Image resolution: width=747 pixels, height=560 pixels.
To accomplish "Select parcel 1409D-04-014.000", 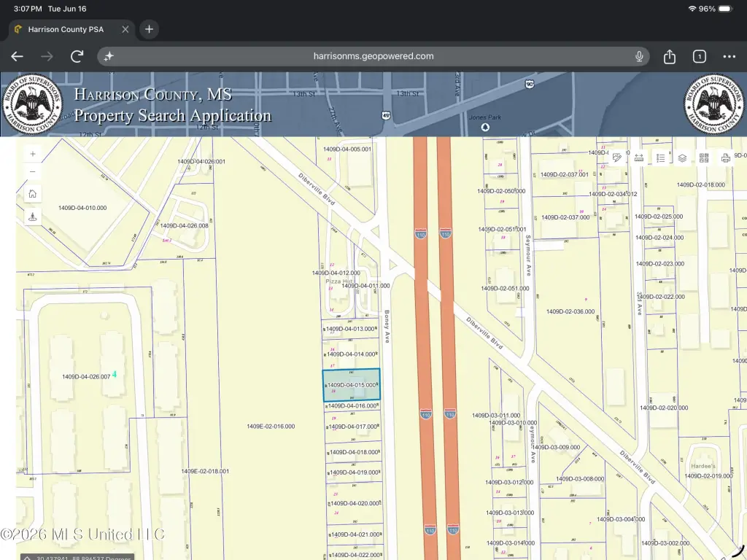I will [x=351, y=354].
